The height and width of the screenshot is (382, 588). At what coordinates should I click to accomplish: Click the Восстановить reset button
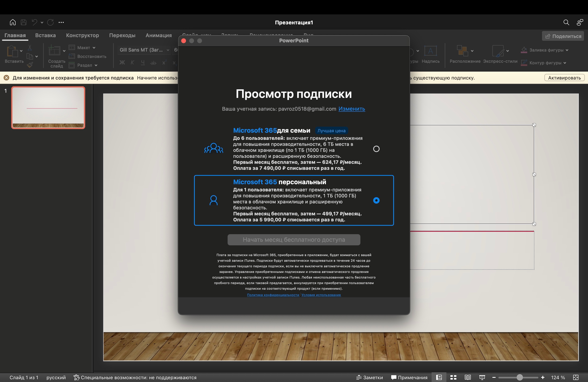[x=87, y=57]
